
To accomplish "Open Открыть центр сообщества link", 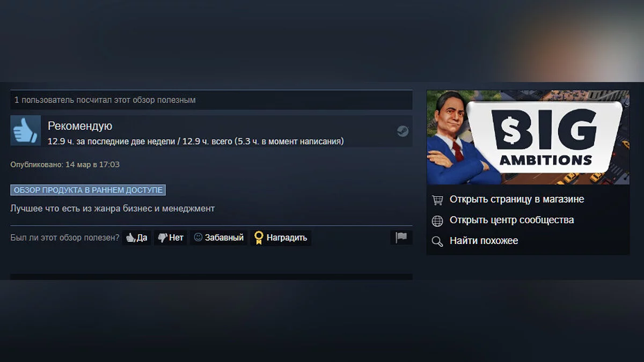I will pos(511,220).
